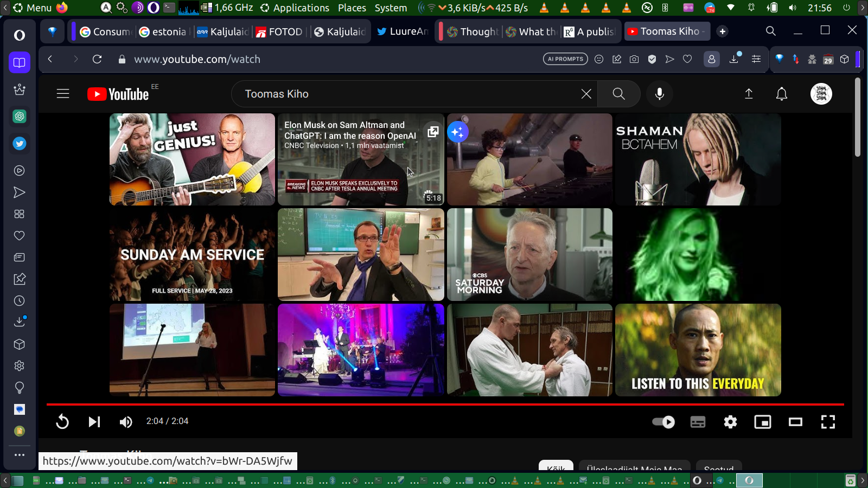Click the AI PROMPTS button
Viewport: 868px width, 488px height.
point(565,59)
